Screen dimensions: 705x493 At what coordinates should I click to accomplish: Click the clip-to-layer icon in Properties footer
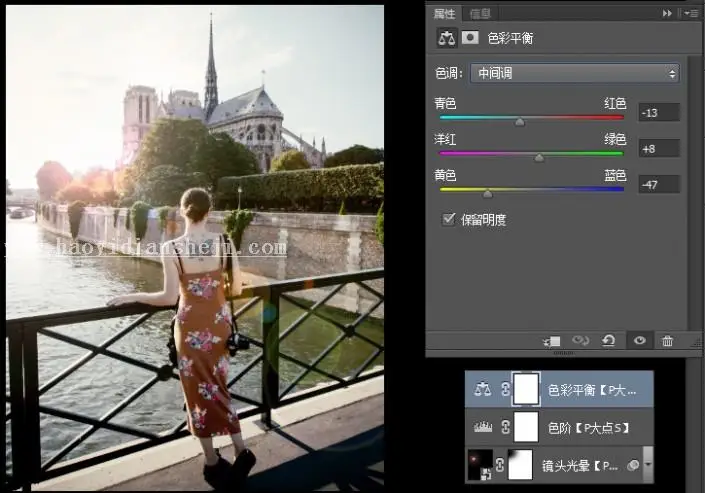(x=552, y=341)
